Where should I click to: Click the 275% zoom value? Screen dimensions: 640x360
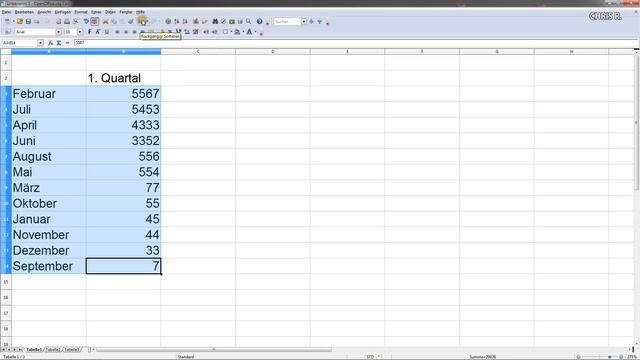[x=632, y=357]
